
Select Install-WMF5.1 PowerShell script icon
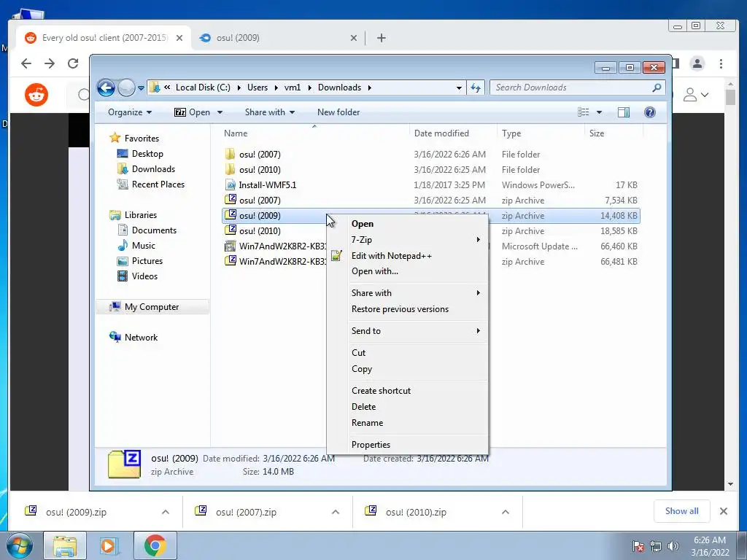point(230,184)
